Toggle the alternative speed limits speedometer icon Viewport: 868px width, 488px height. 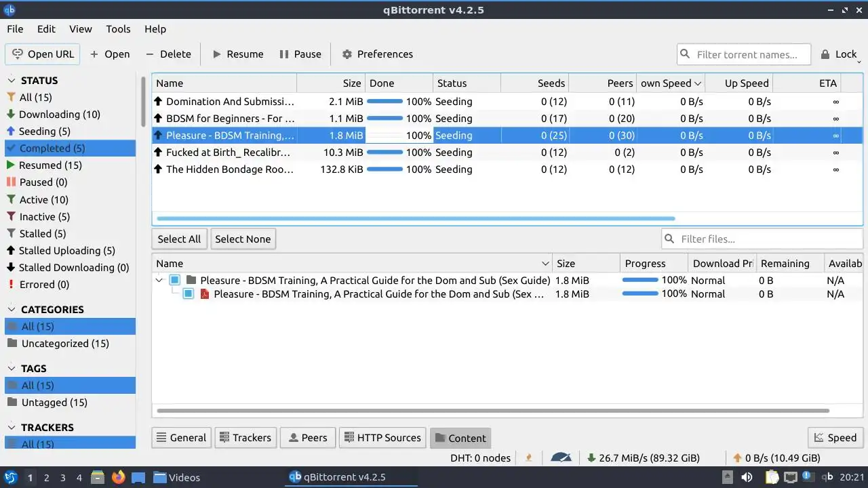click(561, 458)
